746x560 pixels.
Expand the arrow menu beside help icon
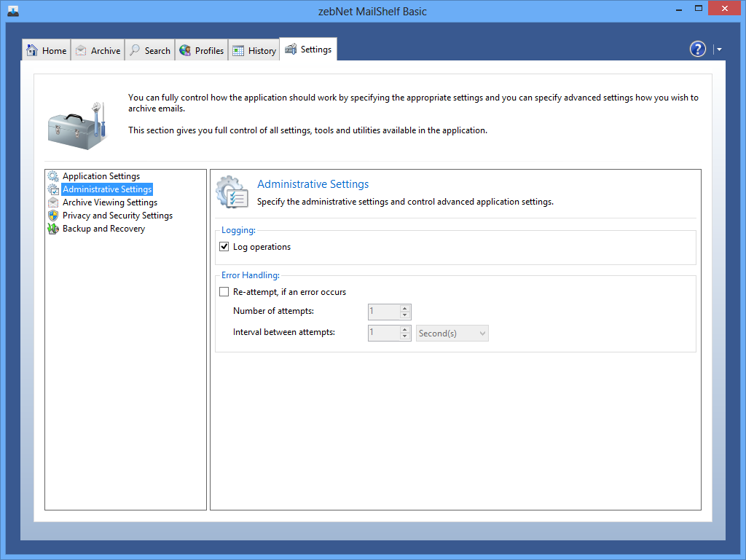coord(719,50)
